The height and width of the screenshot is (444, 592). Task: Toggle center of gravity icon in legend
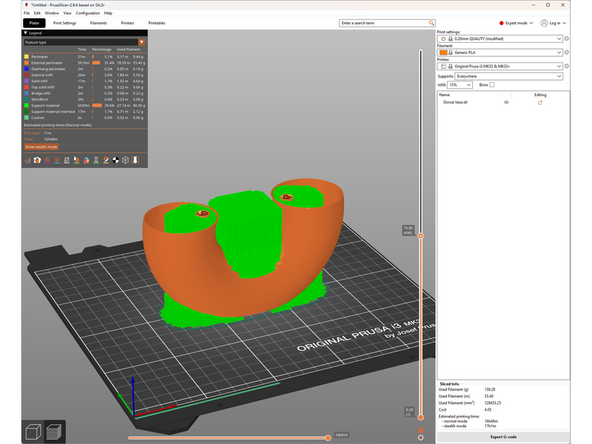(x=116, y=160)
